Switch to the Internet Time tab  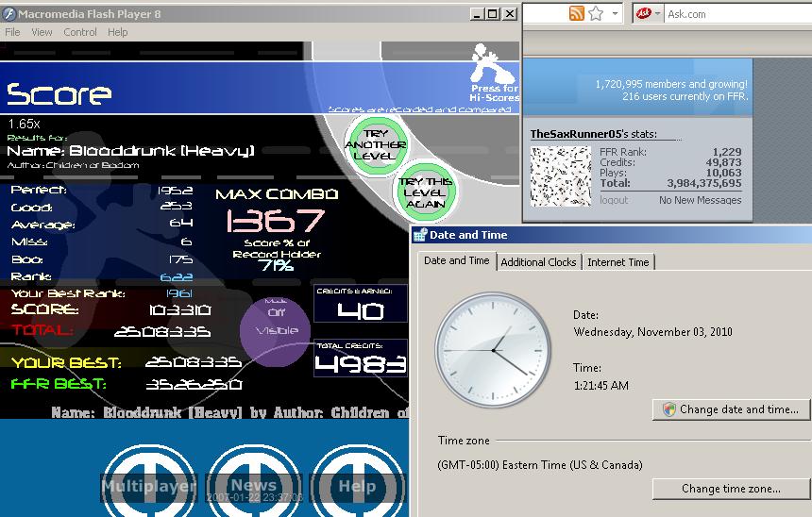coord(617,262)
